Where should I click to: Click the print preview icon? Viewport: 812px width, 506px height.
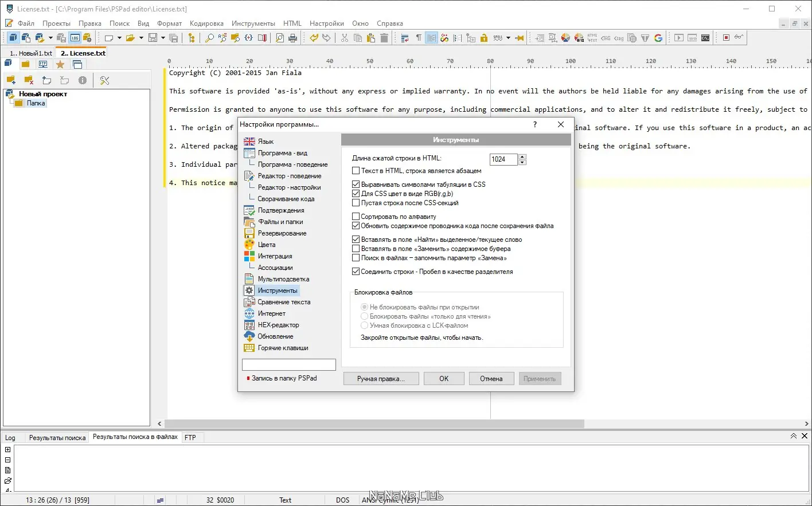[280, 38]
